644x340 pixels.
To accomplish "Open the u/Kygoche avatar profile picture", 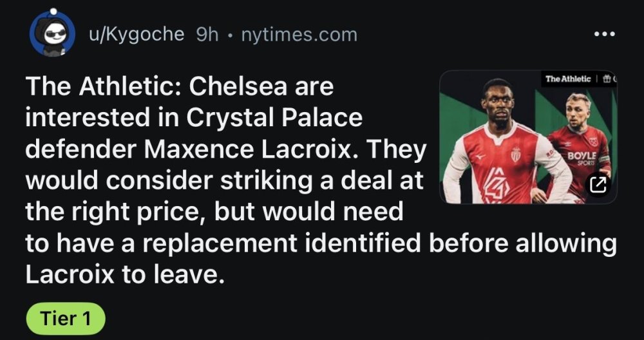I will [x=52, y=33].
